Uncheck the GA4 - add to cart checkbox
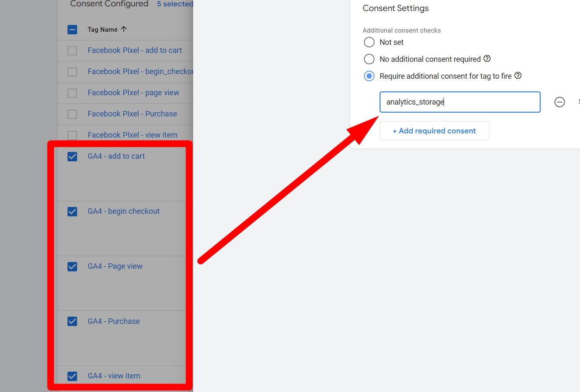Image resolution: width=580 pixels, height=392 pixels. (72, 157)
